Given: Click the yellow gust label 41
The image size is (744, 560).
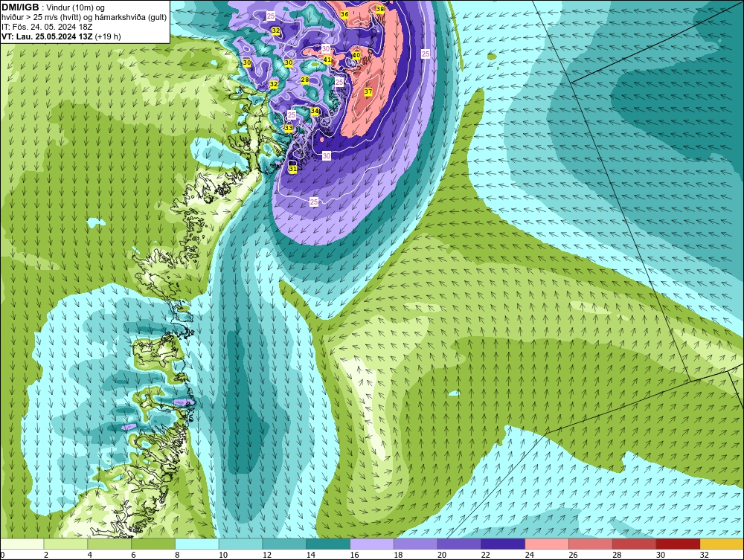Looking at the screenshot, I should pos(327,59).
